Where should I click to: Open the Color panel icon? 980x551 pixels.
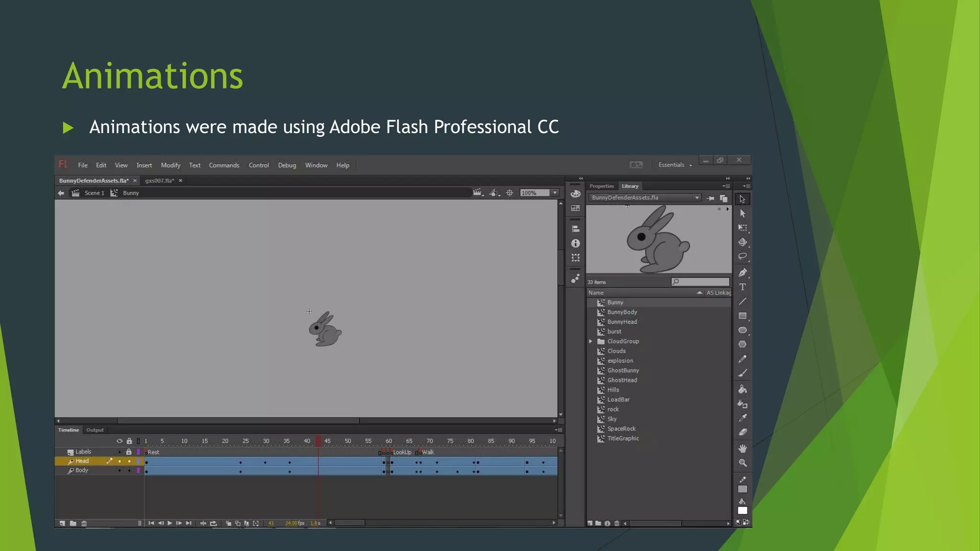575,194
